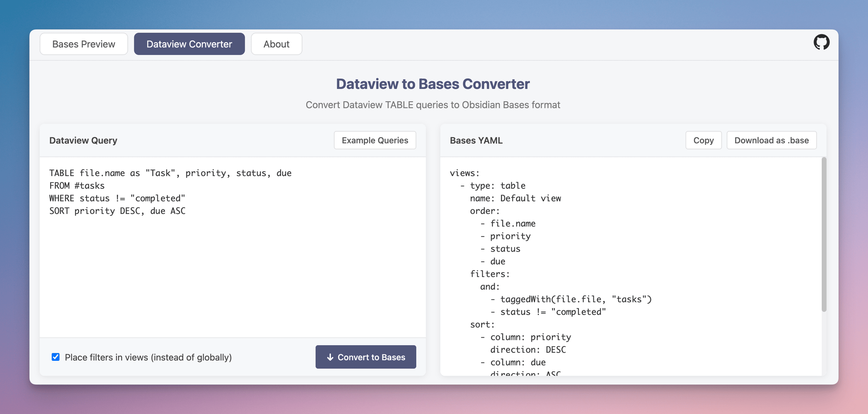
Task: Open the About tab
Action: click(276, 44)
